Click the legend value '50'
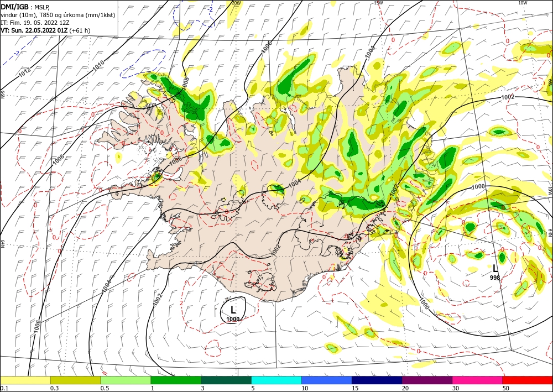The width and height of the screenshot is (553, 392). point(506,388)
